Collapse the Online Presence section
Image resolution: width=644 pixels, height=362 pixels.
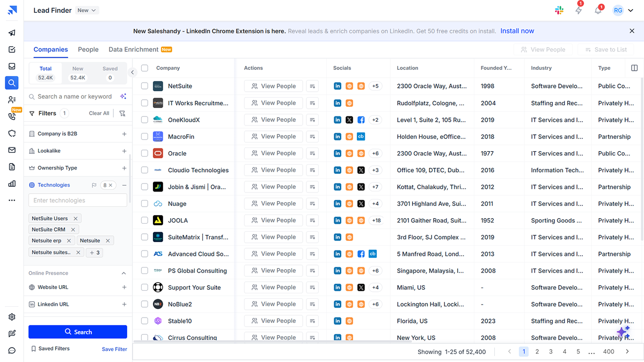click(123, 273)
